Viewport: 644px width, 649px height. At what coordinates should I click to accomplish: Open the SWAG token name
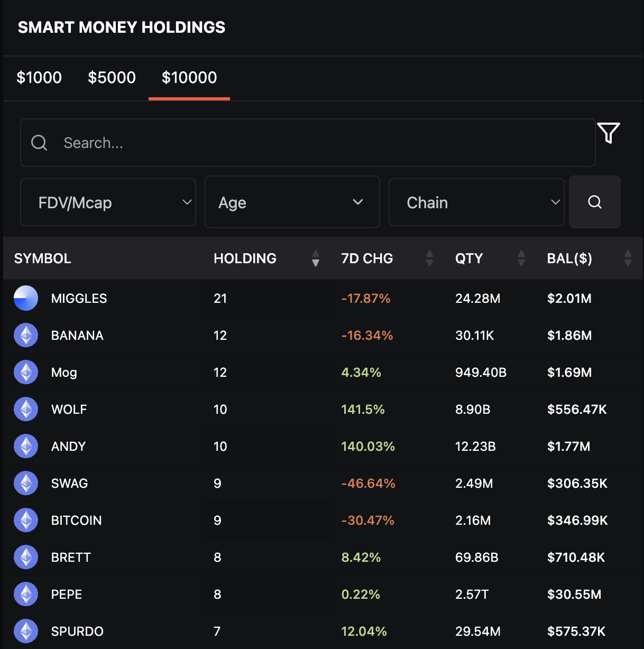(69, 484)
